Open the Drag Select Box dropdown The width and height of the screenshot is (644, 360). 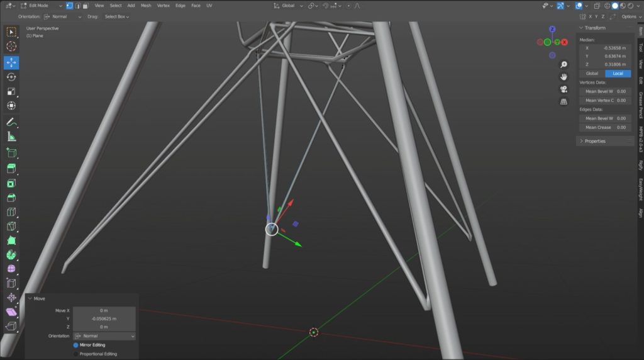(116, 17)
